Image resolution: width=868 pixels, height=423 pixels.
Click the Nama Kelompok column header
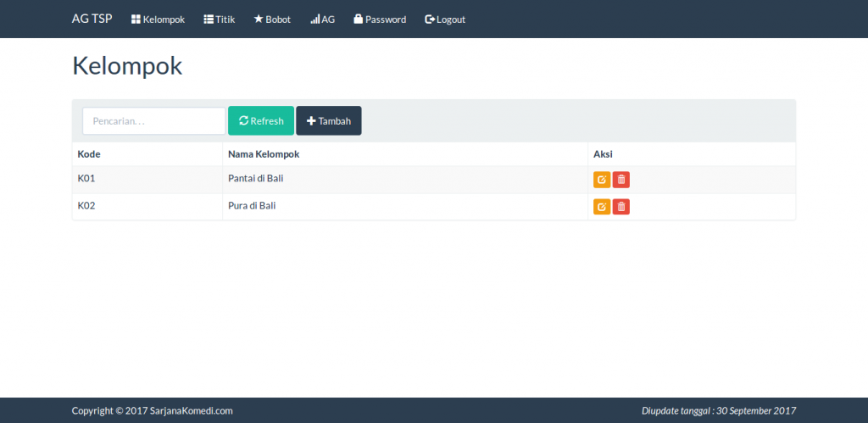click(264, 154)
